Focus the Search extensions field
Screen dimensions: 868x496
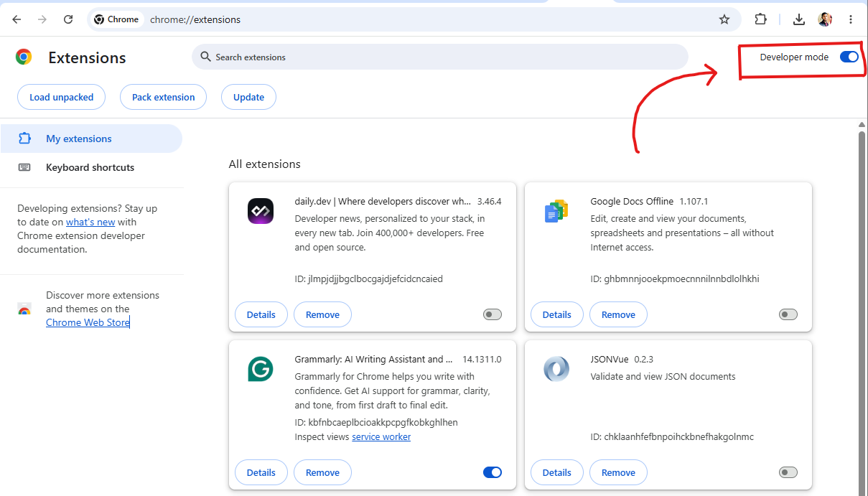[x=440, y=57]
